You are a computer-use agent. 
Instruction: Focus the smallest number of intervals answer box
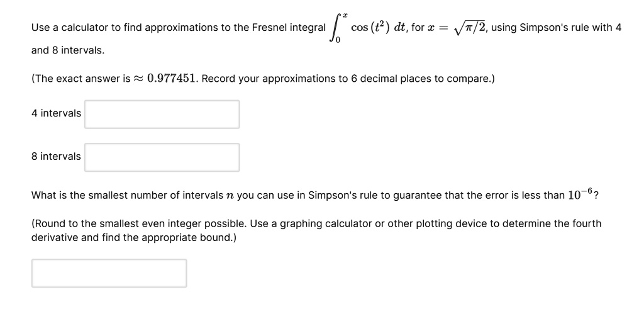[109, 273]
